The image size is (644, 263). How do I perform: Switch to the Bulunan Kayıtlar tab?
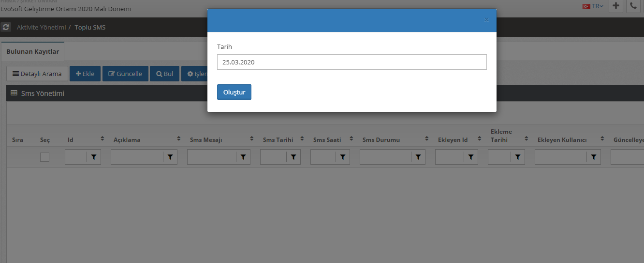coord(33,51)
